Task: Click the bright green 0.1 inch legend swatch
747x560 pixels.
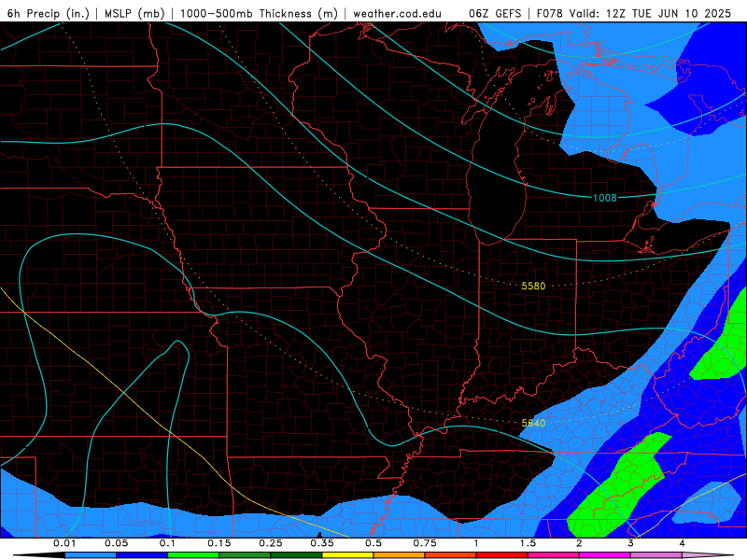Action: [x=193, y=555]
